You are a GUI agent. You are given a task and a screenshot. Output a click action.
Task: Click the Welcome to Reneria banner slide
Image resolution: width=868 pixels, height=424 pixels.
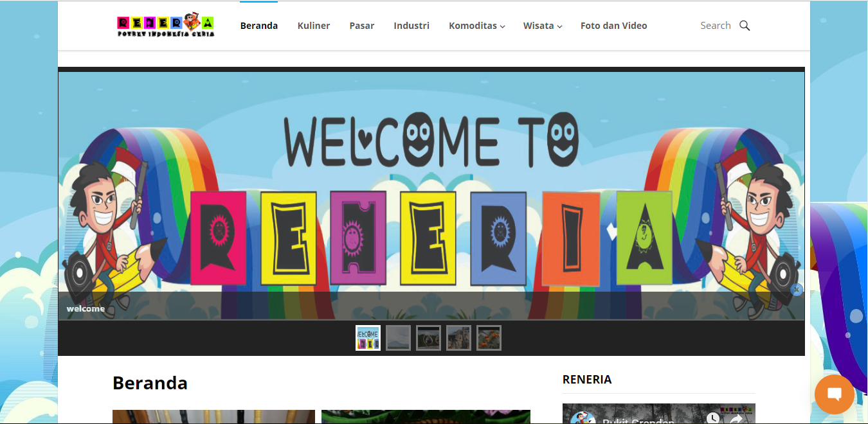(x=431, y=196)
